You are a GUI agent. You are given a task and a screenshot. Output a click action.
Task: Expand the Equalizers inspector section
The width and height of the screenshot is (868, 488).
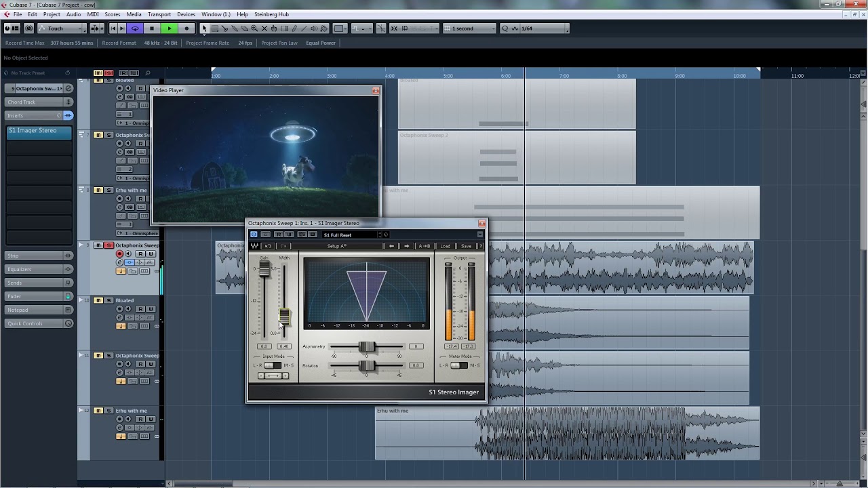click(x=39, y=269)
